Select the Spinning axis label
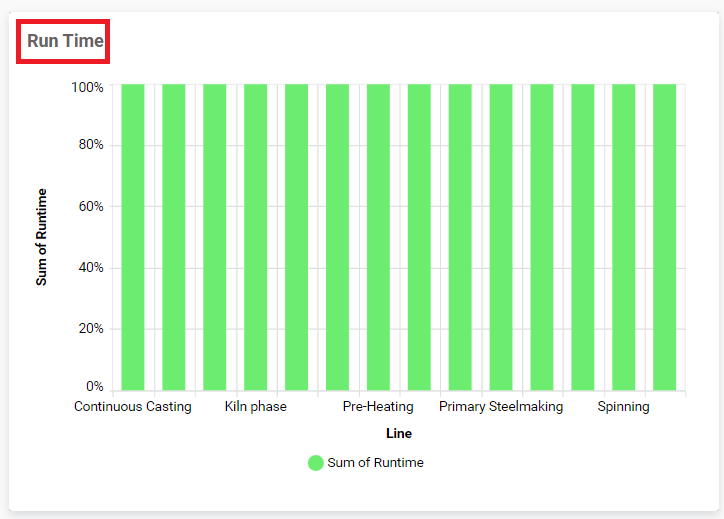This screenshot has width=724, height=519. click(x=624, y=407)
